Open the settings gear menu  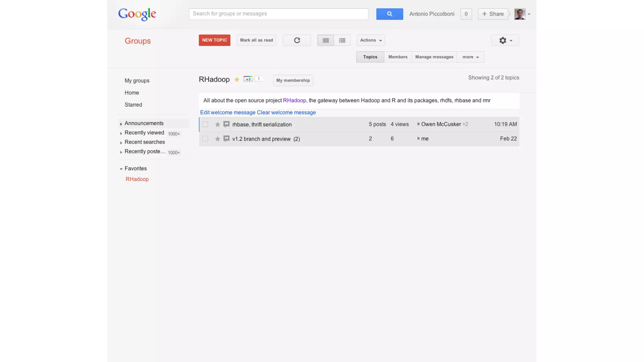point(505,40)
